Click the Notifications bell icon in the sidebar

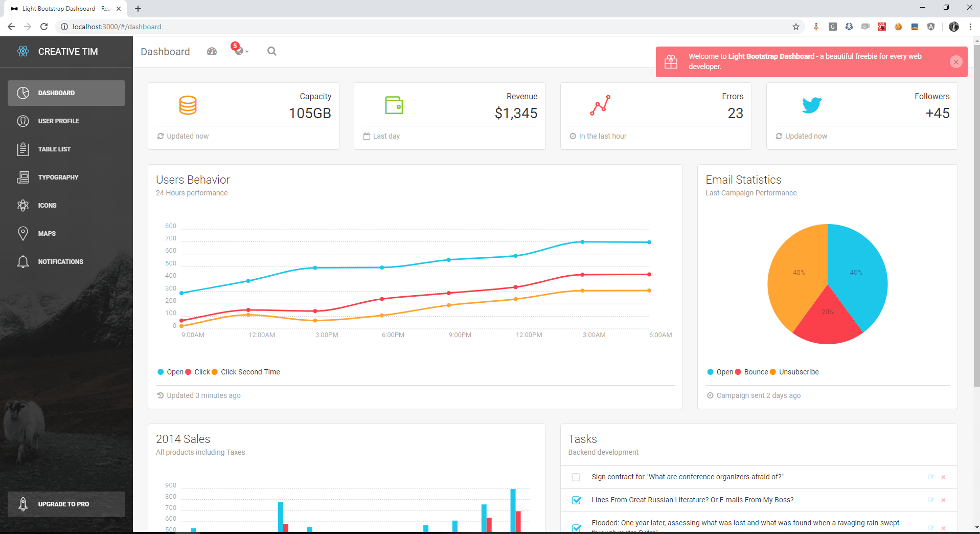[23, 261]
